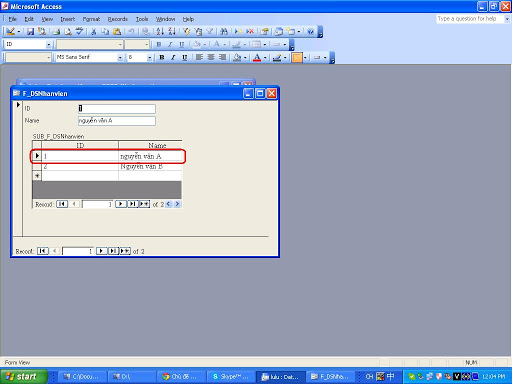Open the Window menu

click(x=165, y=19)
